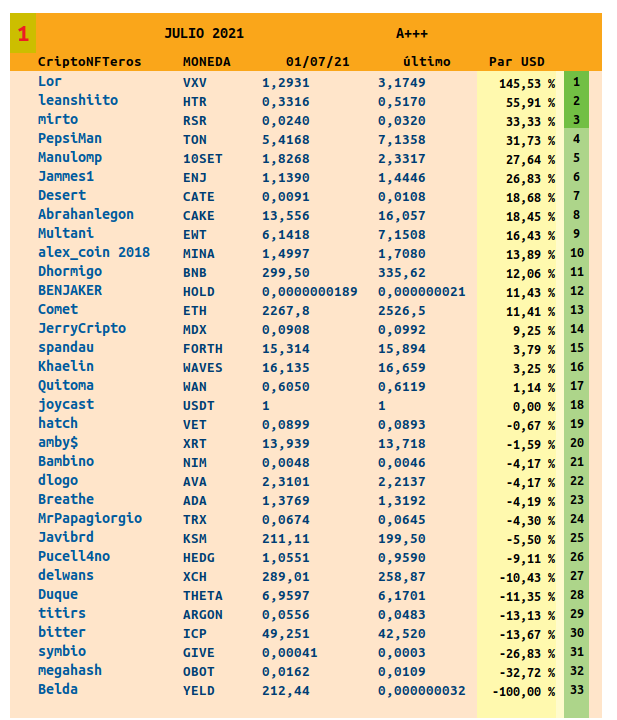The width and height of the screenshot is (617, 720).
Task: Select the JULIO 2021 title
Action: (203, 34)
